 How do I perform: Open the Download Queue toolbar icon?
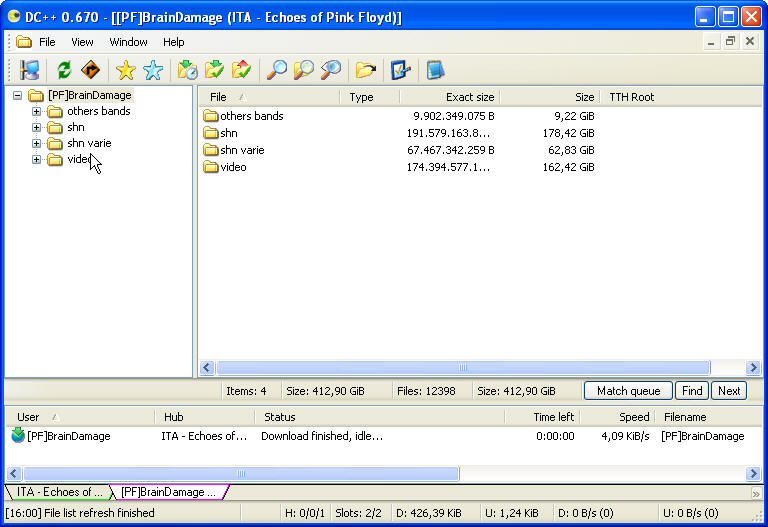[x=187, y=70]
